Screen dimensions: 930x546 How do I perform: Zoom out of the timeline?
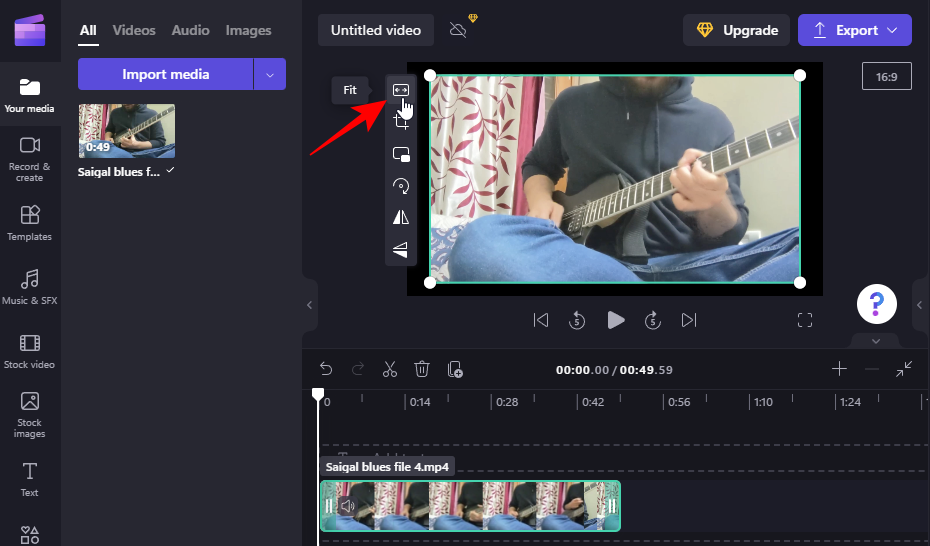(x=871, y=369)
